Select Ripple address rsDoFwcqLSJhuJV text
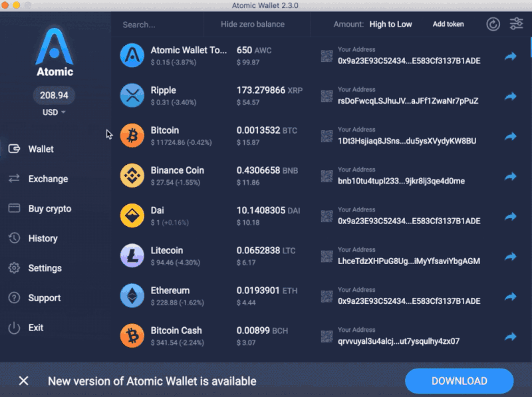Image resolution: width=532 pixels, height=397 pixels. 408,101
